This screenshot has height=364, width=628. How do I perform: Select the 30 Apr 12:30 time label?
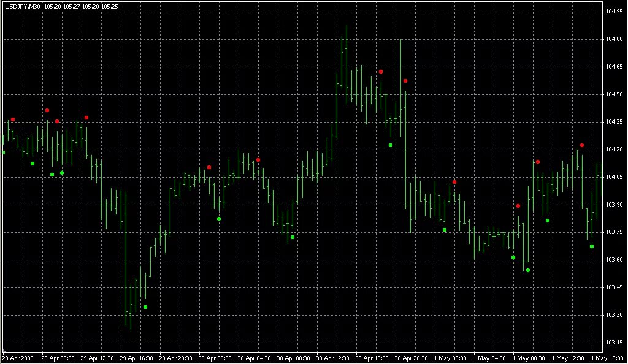332,358
